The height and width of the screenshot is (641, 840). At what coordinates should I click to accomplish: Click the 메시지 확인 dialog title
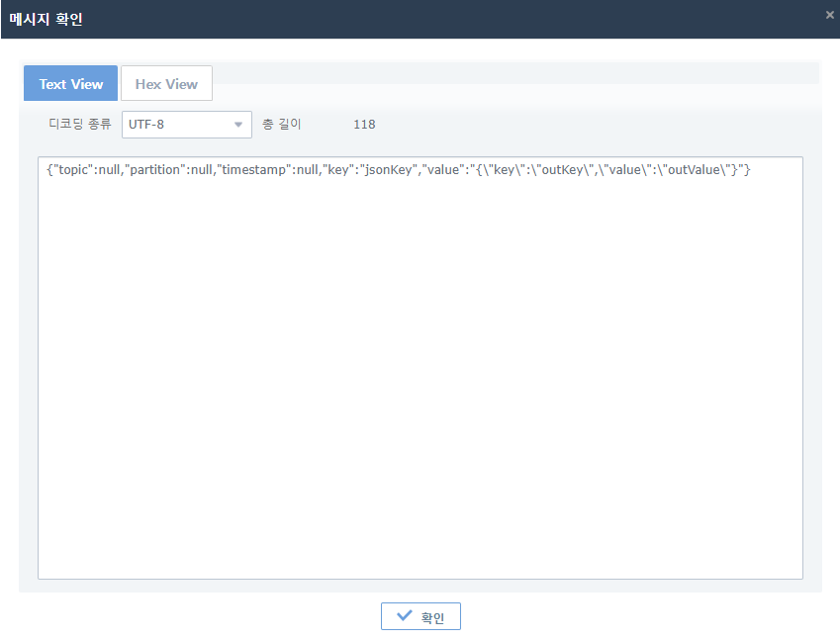tap(46, 19)
